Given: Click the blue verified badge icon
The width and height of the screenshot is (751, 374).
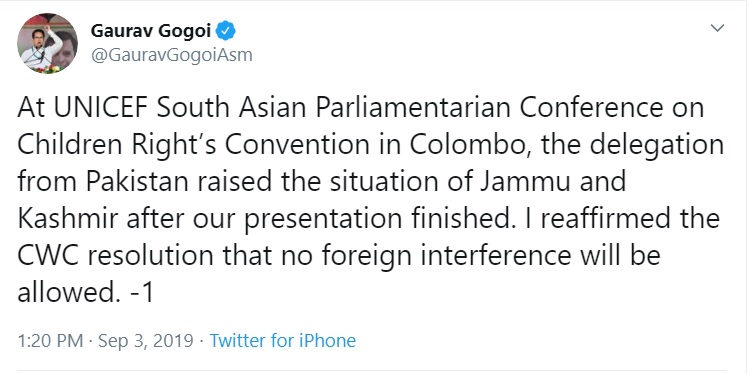Looking at the screenshot, I should pos(225,32).
